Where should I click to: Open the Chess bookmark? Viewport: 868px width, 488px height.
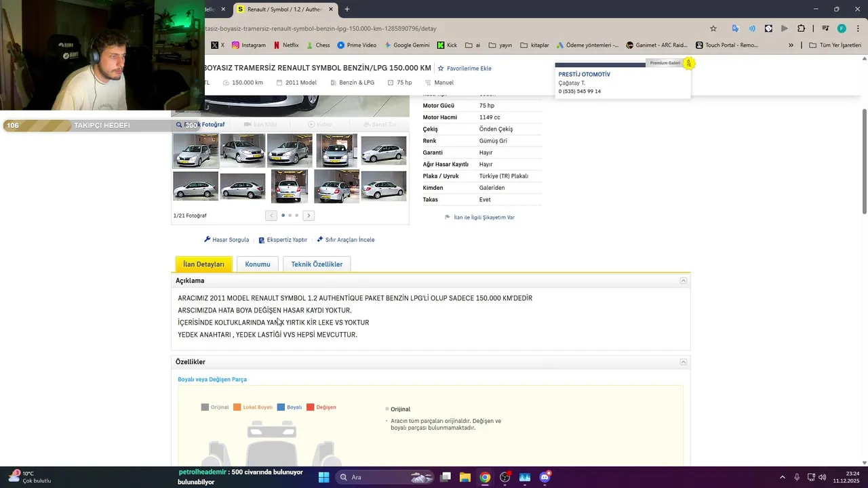pos(318,45)
